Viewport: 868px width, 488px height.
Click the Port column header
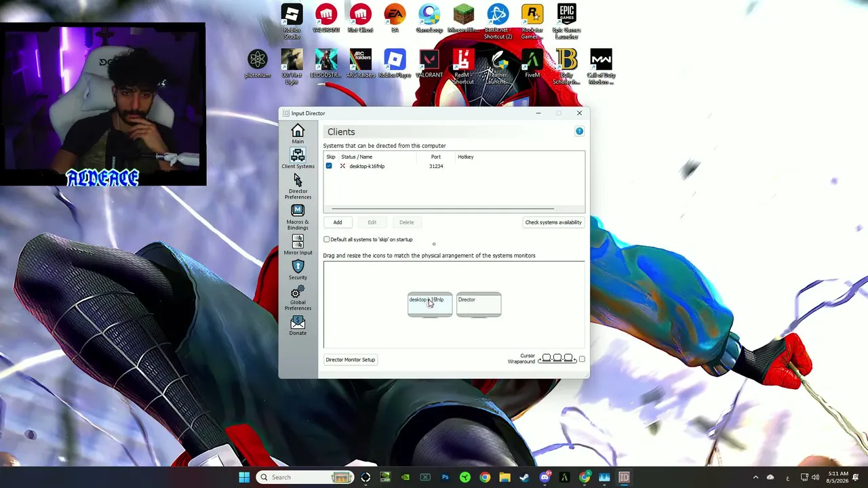pyautogui.click(x=435, y=157)
